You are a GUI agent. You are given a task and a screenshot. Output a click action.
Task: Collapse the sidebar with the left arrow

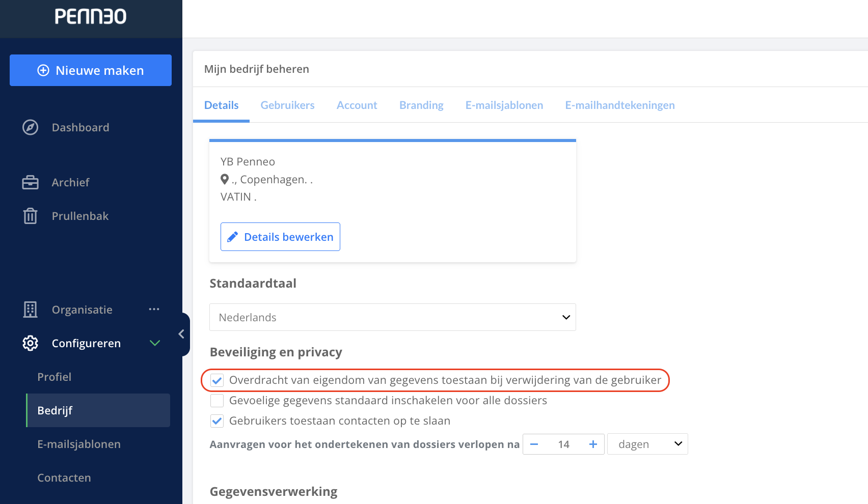(181, 334)
